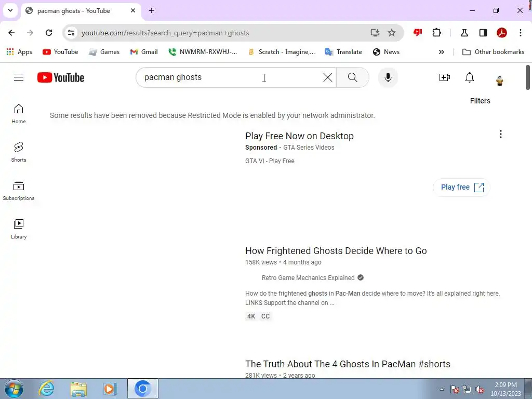This screenshot has width=532, height=399.
Task: Open Windows Explorer from the taskbar
Action: 78,389
